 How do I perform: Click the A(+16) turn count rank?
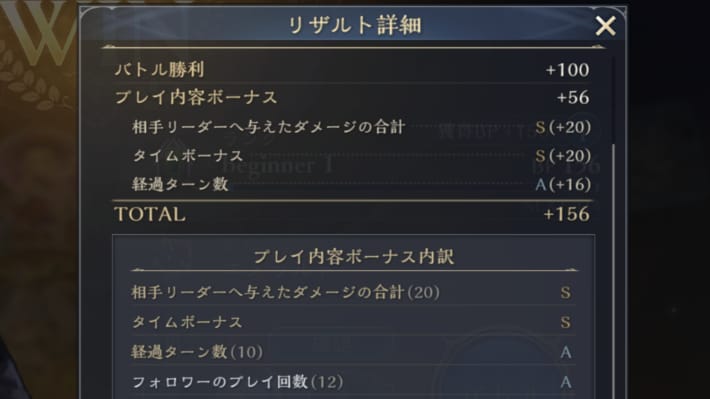(563, 184)
